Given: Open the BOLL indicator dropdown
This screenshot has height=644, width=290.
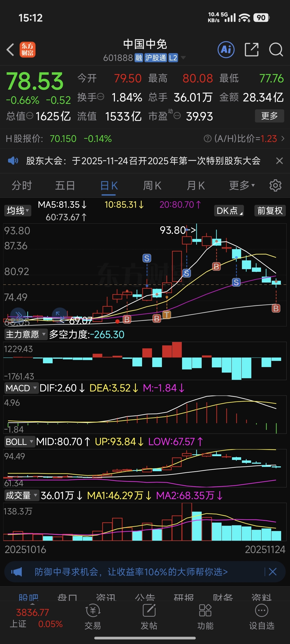Looking at the screenshot, I should click(20, 442).
